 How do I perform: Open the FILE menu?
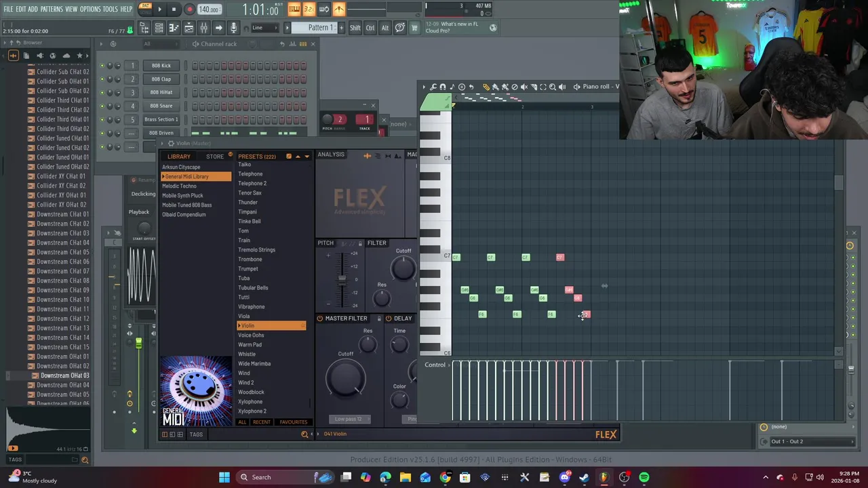tap(8, 9)
